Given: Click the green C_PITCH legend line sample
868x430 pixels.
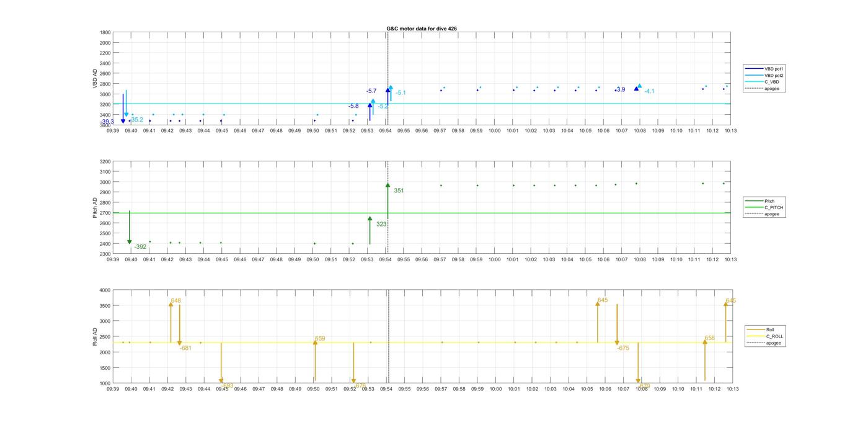Looking at the screenshot, I should click(x=755, y=207).
